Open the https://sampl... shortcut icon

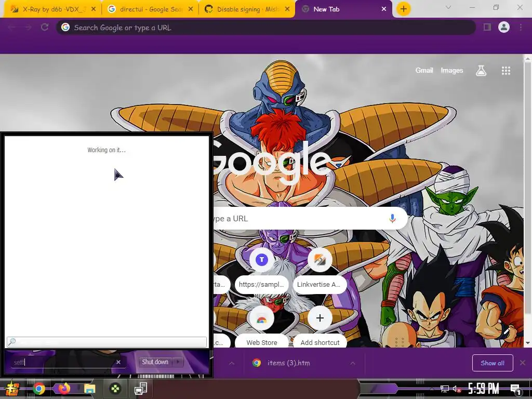point(262,260)
